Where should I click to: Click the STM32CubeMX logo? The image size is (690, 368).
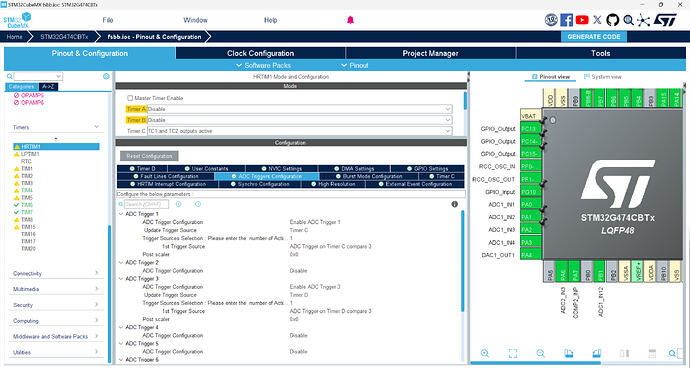click(x=18, y=20)
